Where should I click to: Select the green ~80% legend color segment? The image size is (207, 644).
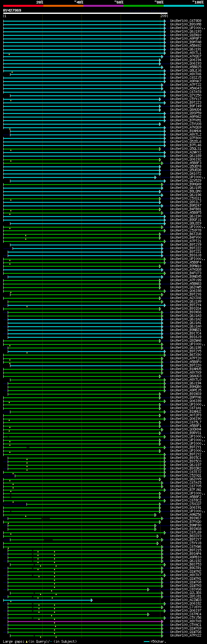coord(143,6)
